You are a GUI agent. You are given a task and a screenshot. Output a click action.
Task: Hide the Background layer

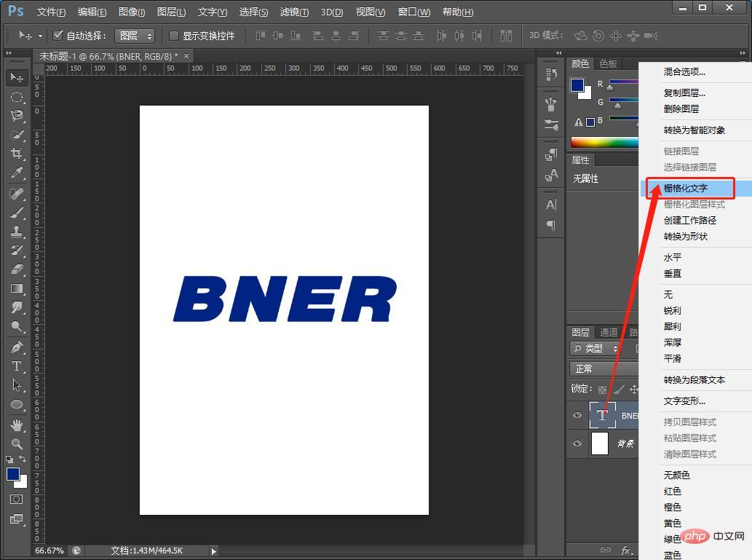(x=577, y=443)
